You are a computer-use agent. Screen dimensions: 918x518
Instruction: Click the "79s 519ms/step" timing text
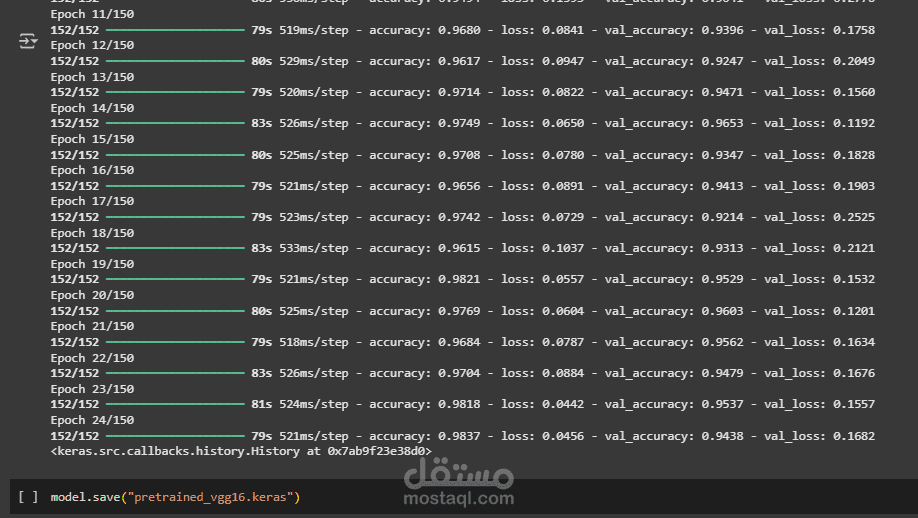click(x=300, y=30)
